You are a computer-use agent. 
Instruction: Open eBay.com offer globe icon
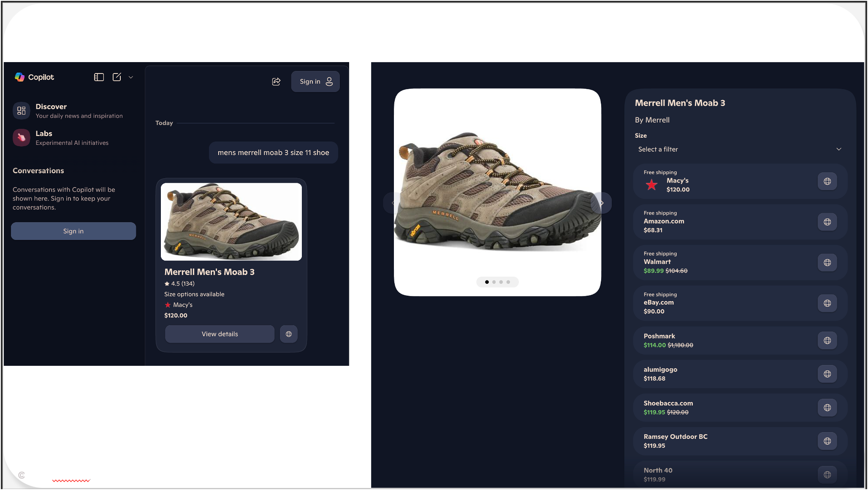coord(827,303)
